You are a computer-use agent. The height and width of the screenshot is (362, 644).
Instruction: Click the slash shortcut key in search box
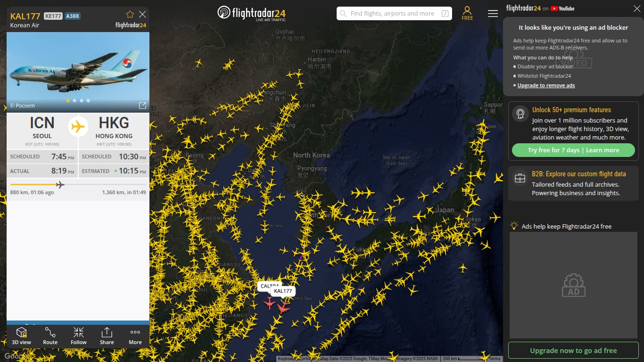[x=445, y=14]
